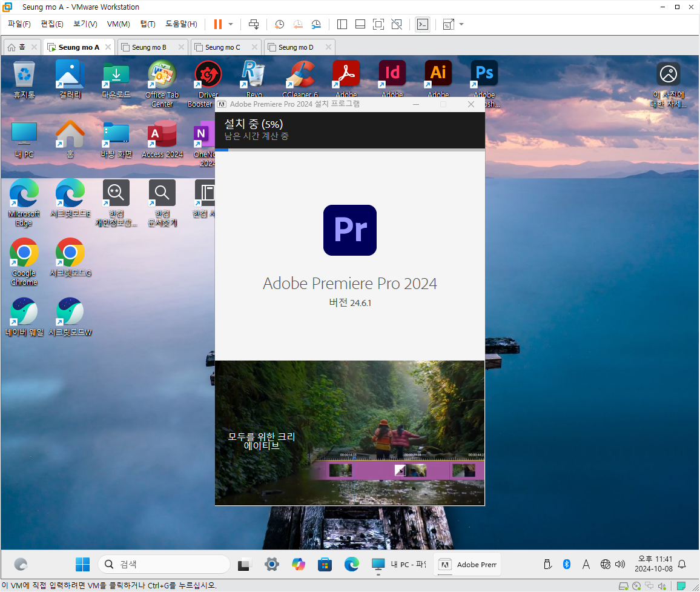Open the 다운로드 downloads folder icon

(116, 79)
